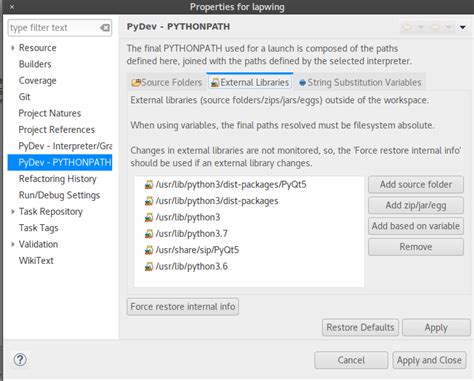The height and width of the screenshot is (381, 474).
Task: Select the External Libraries tab
Action: [x=250, y=82]
